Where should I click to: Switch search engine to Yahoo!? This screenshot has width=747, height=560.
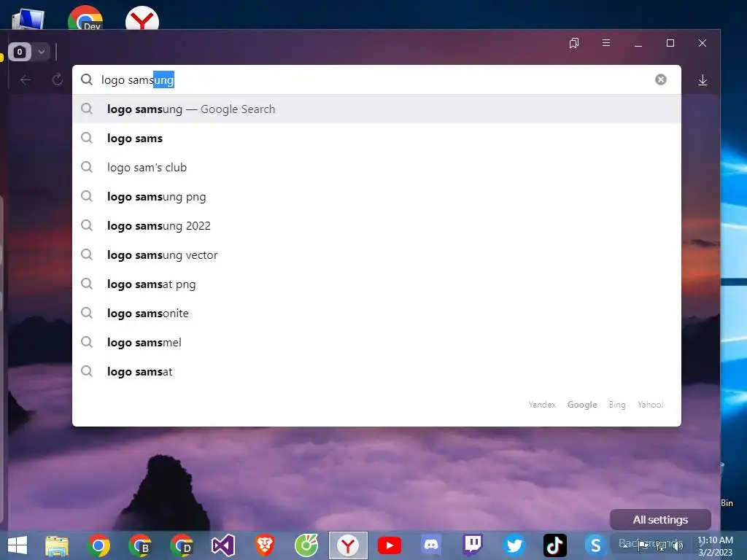pos(650,404)
